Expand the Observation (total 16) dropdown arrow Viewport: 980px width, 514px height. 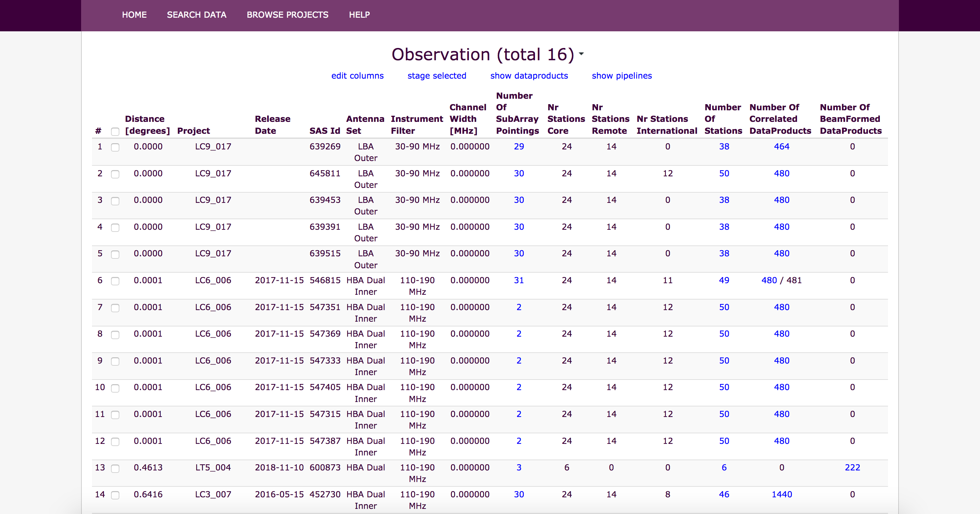(x=581, y=54)
